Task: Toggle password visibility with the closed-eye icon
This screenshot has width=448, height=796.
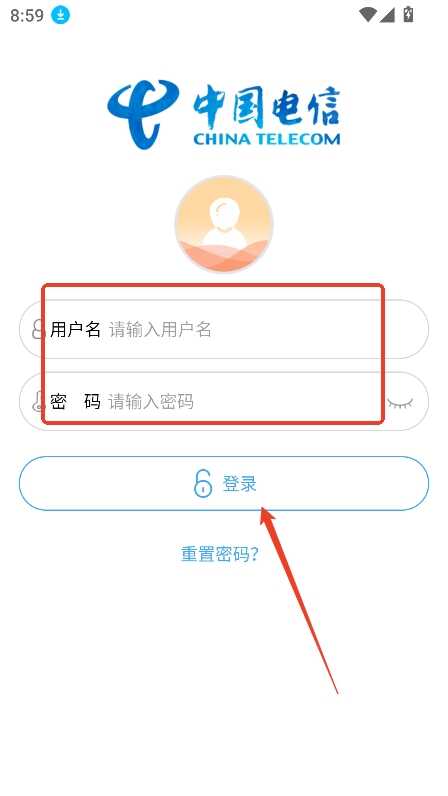Action: (400, 403)
